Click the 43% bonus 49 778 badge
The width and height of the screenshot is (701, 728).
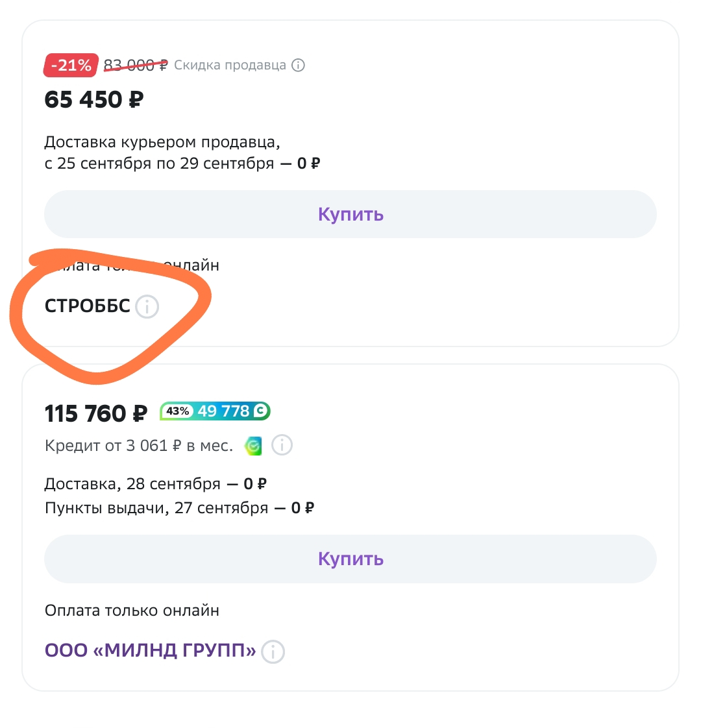coord(215,411)
